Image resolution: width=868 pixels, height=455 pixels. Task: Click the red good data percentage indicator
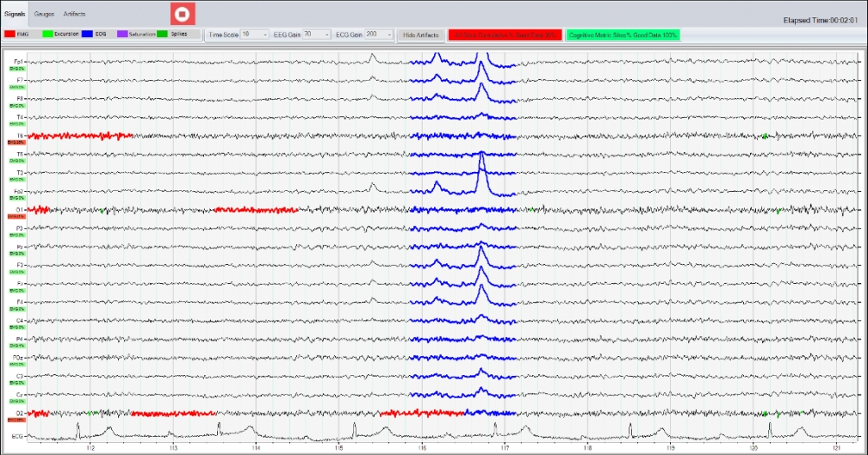(504, 35)
